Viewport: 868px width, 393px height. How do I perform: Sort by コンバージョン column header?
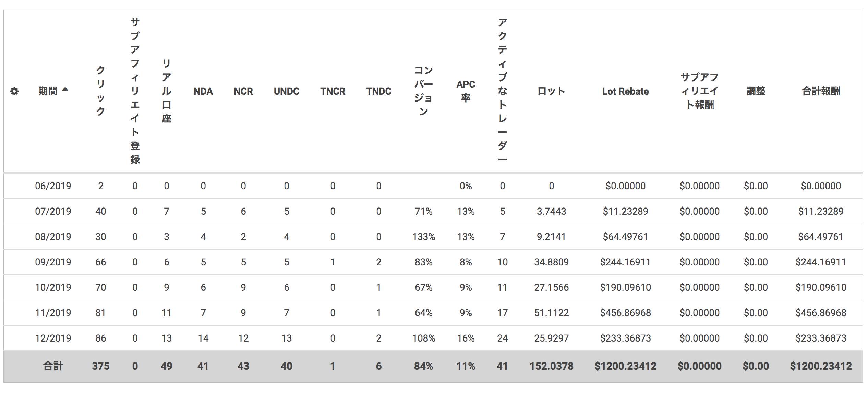[424, 91]
